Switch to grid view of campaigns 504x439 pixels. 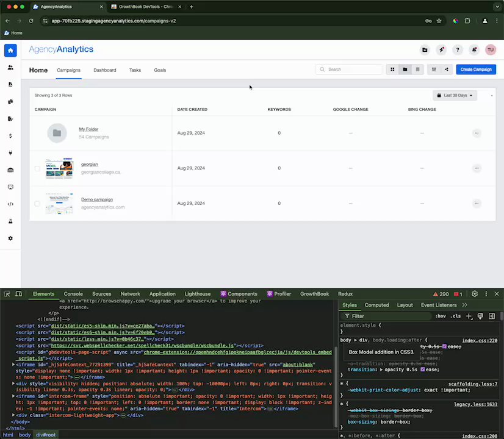point(392,70)
